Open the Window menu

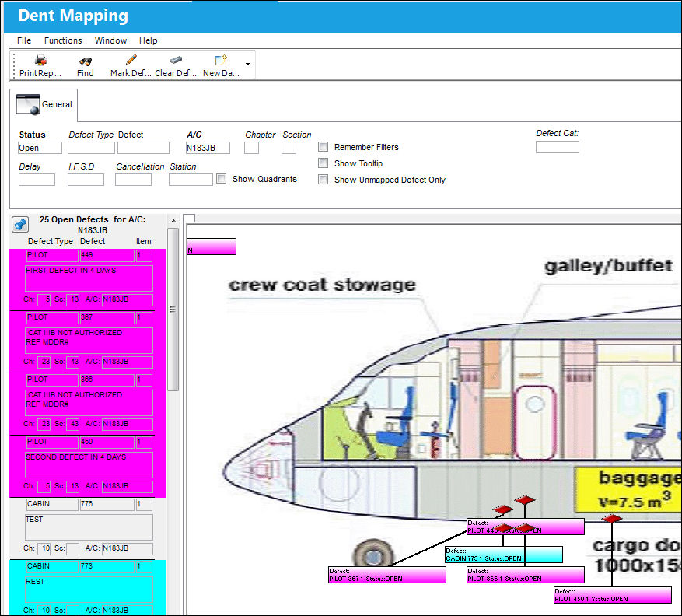click(x=110, y=40)
